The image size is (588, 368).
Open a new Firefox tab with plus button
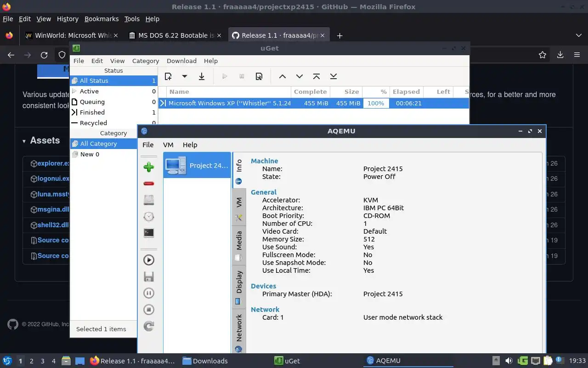(339, 35)
